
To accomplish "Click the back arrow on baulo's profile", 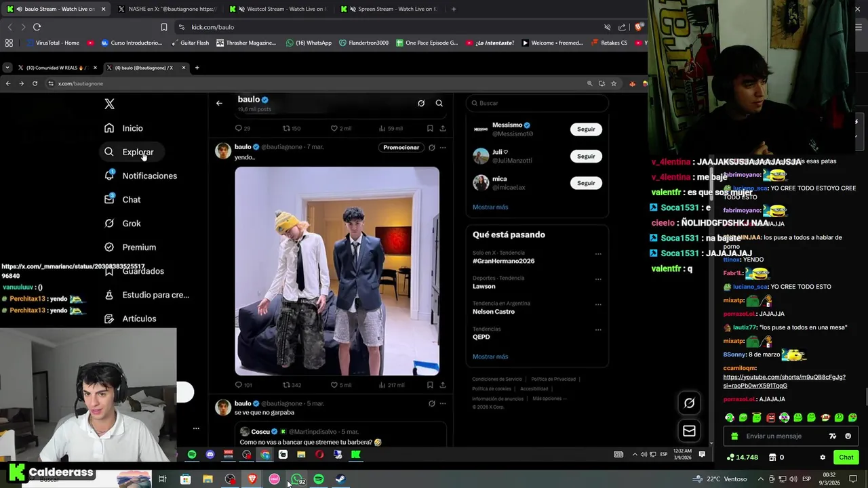I will [219, 103].
